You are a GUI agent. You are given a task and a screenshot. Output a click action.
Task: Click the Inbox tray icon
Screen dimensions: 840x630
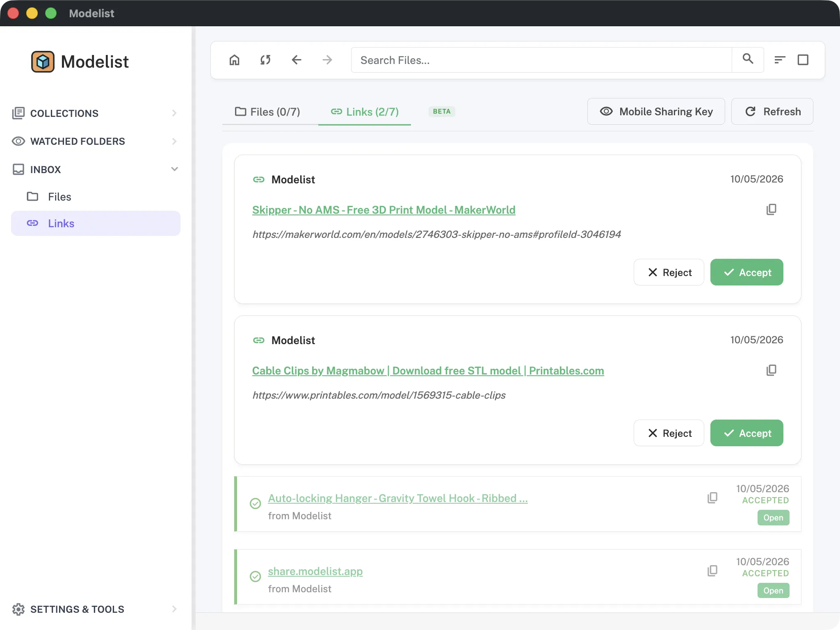18,169
